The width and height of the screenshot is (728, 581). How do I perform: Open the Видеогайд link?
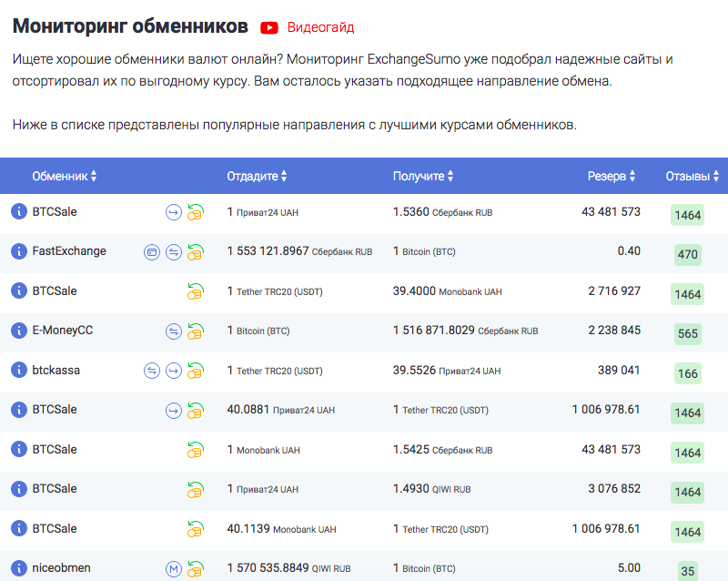(x=321, y=27)
